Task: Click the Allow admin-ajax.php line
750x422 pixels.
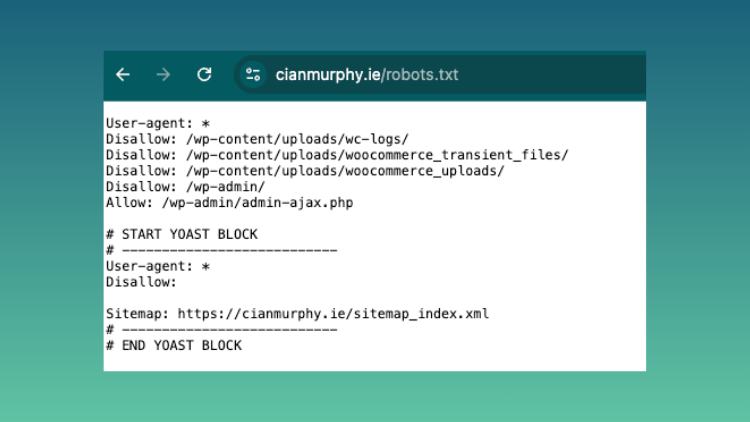Action: (230, 203)
